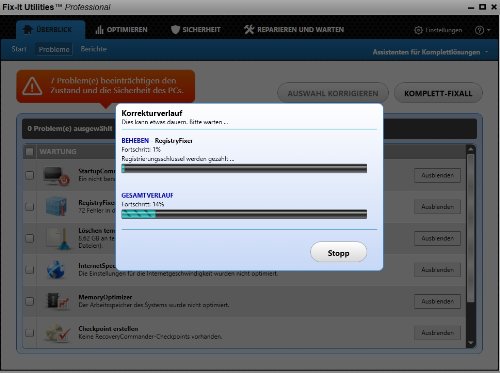Click the RegistryFixer cube icon
The height and width of the screenshot is (373, 500).
56,206
